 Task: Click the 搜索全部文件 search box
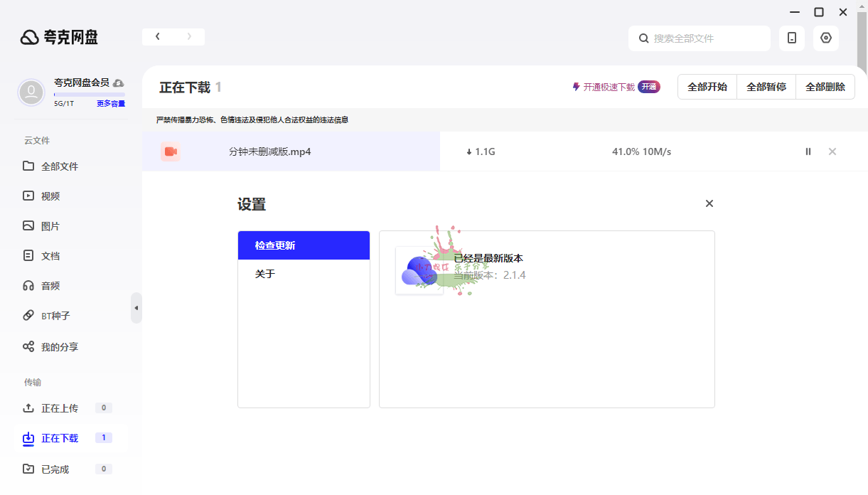tap(699, 38)
